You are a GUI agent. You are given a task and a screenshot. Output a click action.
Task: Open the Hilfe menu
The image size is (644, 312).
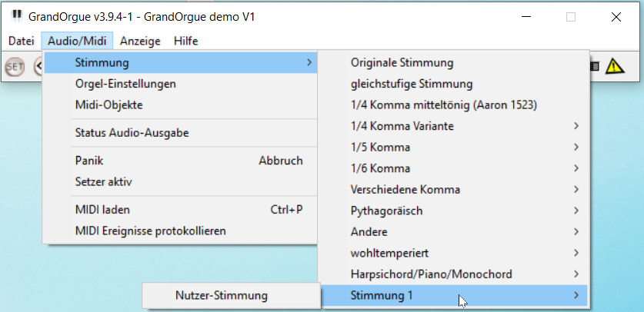tap(186, 41)
